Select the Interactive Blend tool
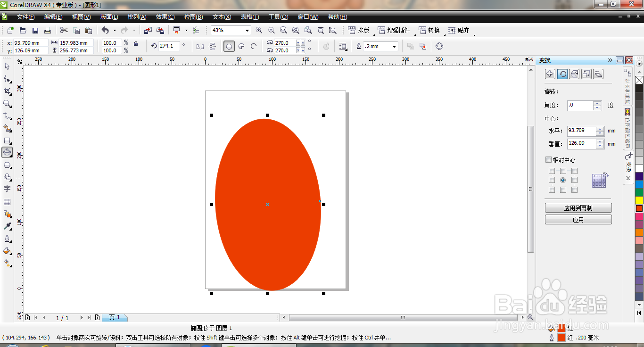This screenshot has width=644, height=347. tap(7, 214)
